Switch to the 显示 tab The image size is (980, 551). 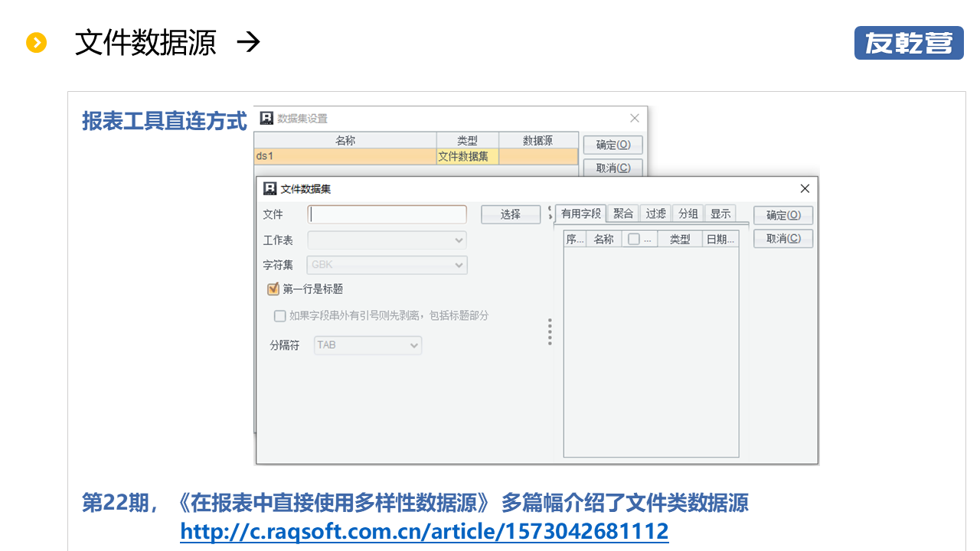tap(720, 214)
